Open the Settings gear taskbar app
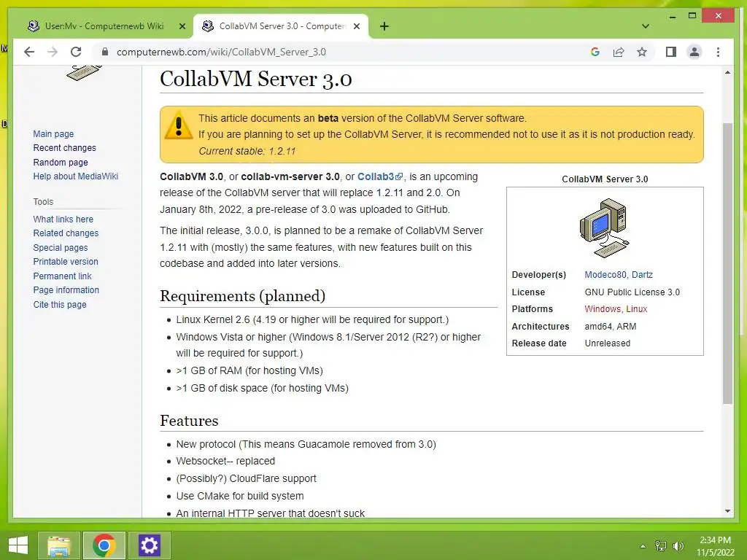Image resolution: width=747 pixels, height=560 pixels. click(149, 545)
